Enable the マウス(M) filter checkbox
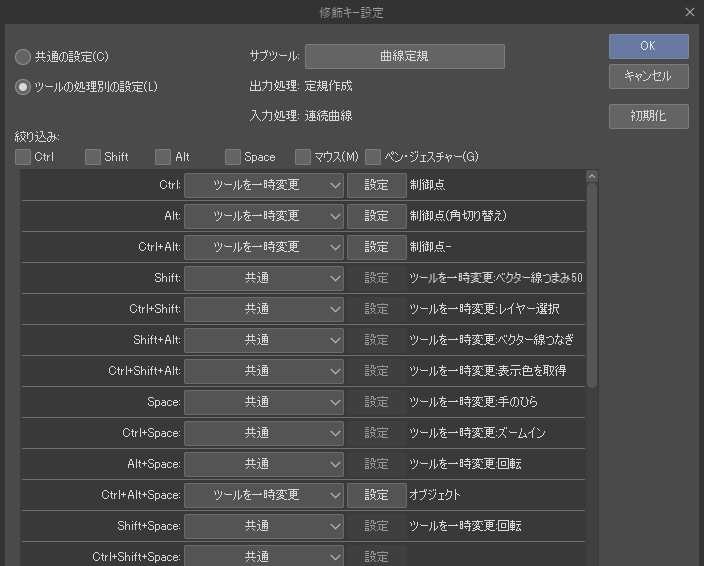This screenshot has width=704, height=566. 303,157
